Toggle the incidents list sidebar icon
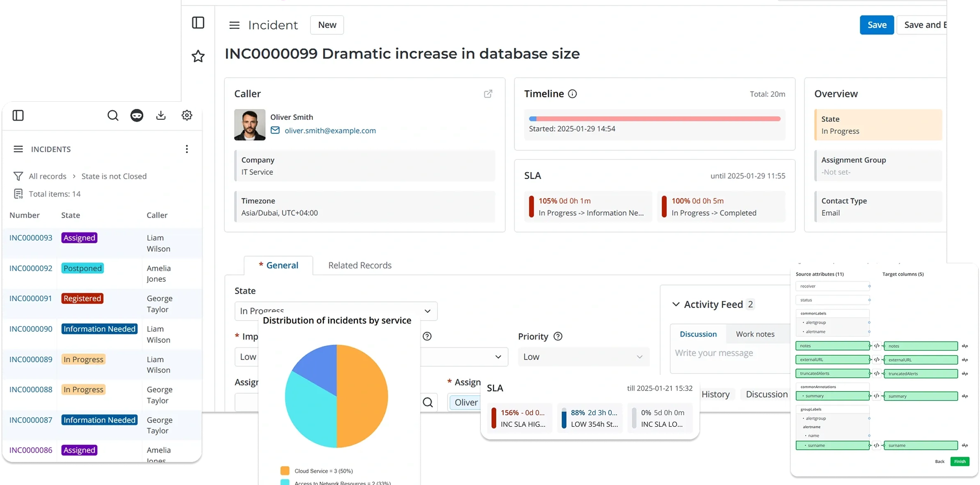Viewport: 980px width, 485px height. 18,115
